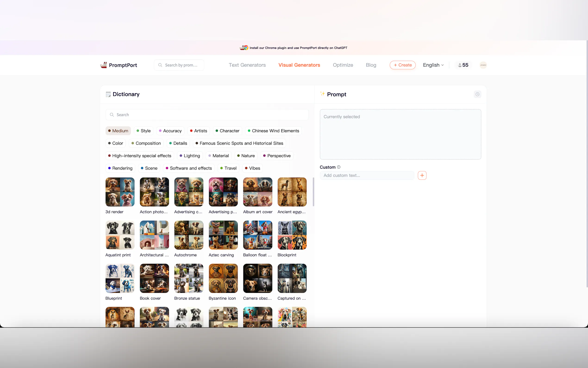Toggle the Chinese Wind Elements filter
Screen dimensions: 588x368
[273, 131]
